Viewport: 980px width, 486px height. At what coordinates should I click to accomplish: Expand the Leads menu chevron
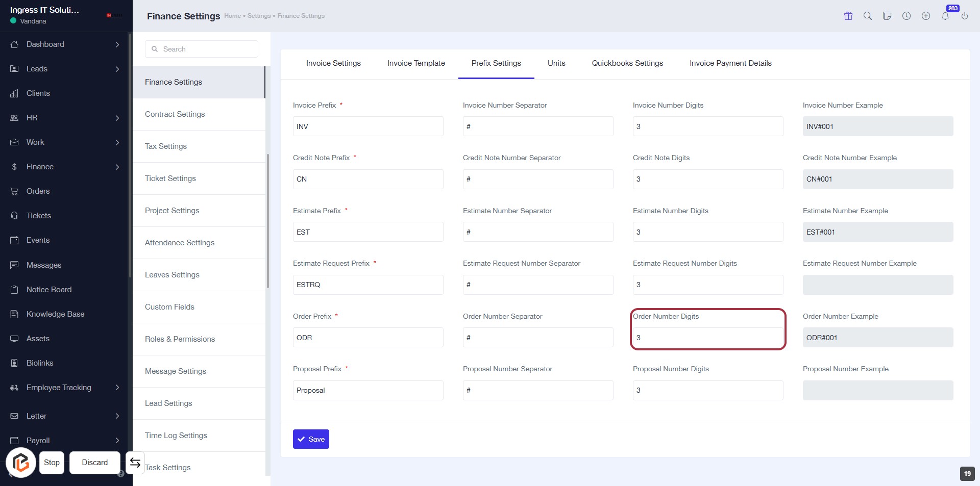point(117,69)
